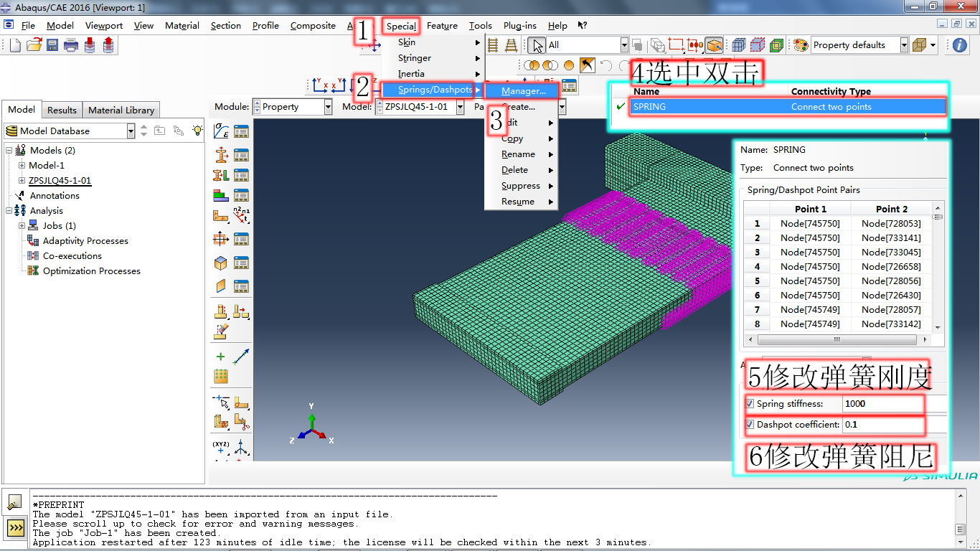Select the Optimization Processes tree item
Image resolution: width=980 pixels, height=551 pixels.
[91, 271]
